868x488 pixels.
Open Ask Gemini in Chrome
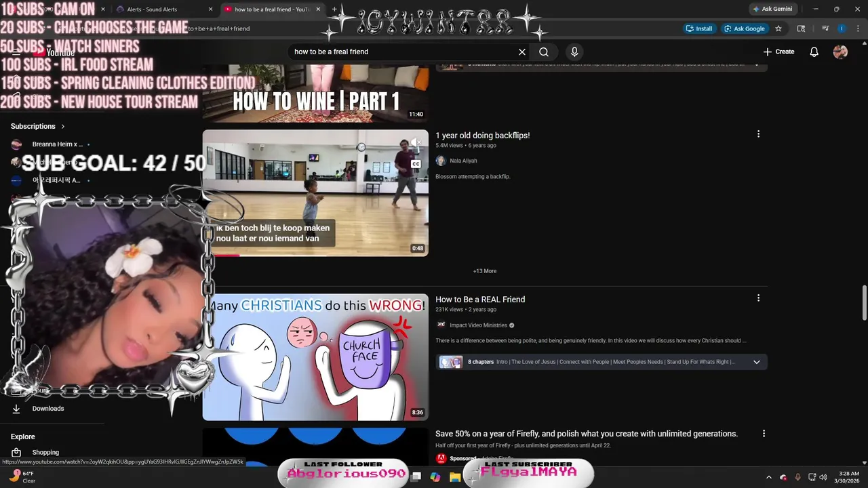point(772,9)
